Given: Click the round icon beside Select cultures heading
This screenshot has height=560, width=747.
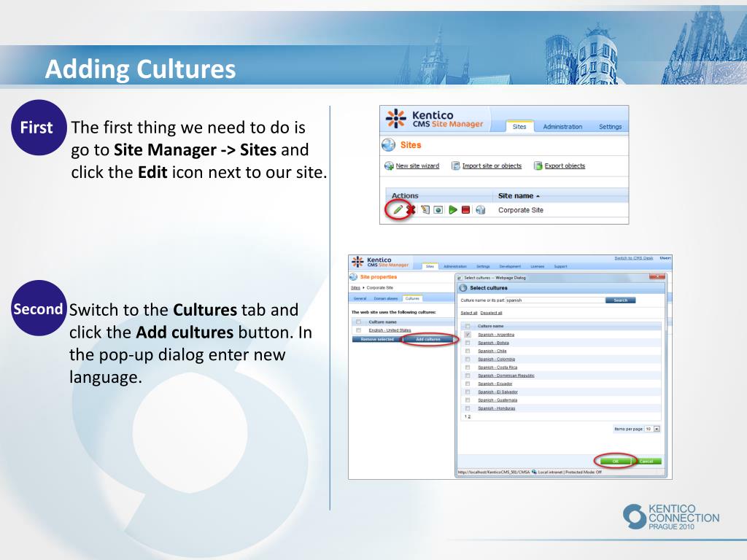Looking at the screenshot, I should click(462, 287).
